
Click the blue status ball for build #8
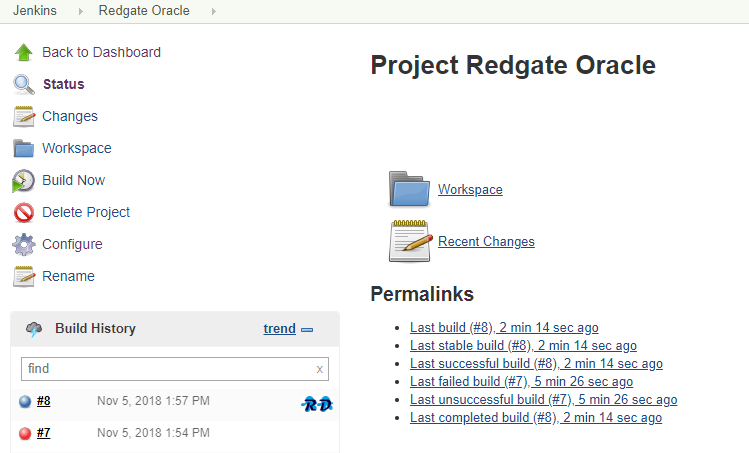pyautogui.click(x=26, y=402)
